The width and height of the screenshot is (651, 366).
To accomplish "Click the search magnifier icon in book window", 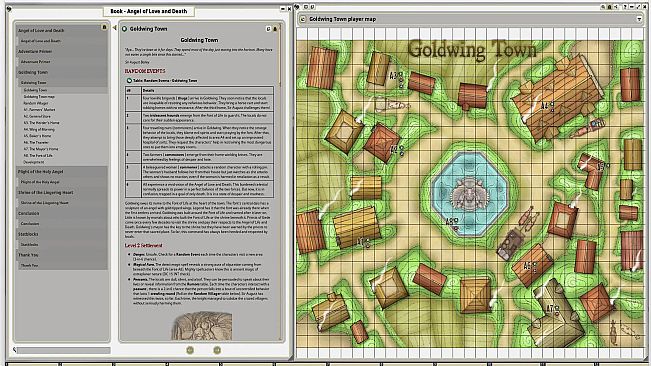I will pos(15,350).
